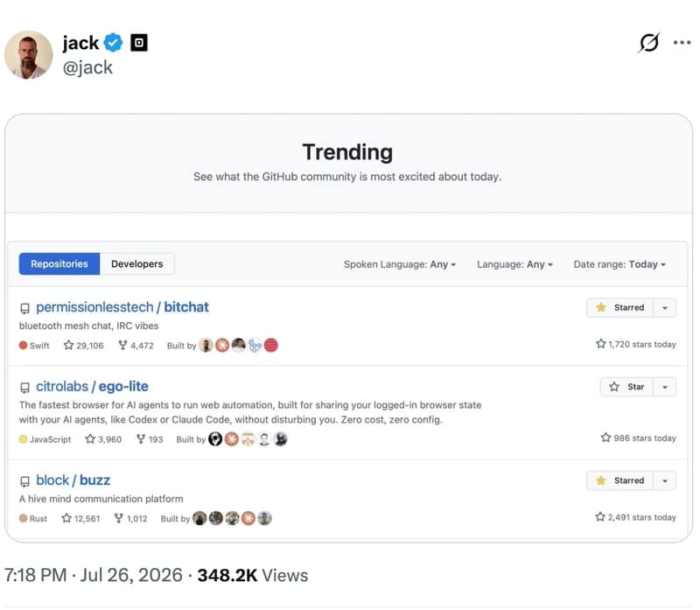Viewport: 700px width, 610px height.
Task: Click the 1,720 stars today text
Action: (x=636, y=344)
